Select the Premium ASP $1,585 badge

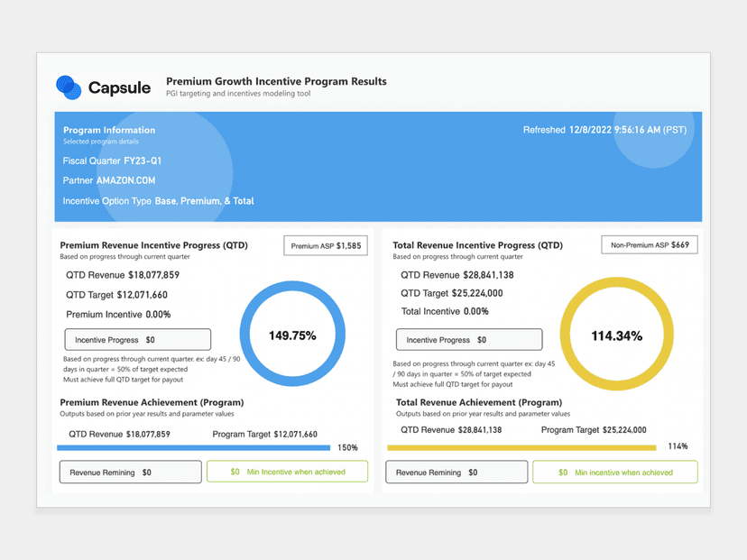326,244
